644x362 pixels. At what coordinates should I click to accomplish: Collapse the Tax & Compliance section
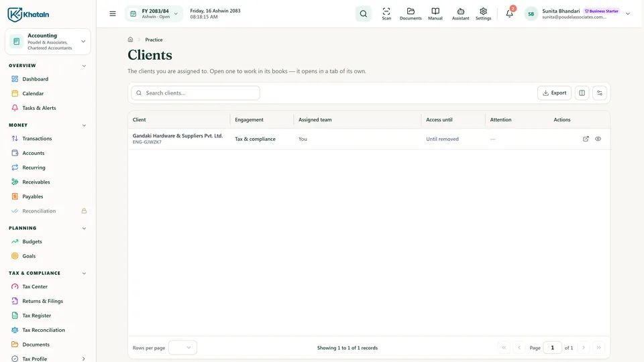point(84,274)
